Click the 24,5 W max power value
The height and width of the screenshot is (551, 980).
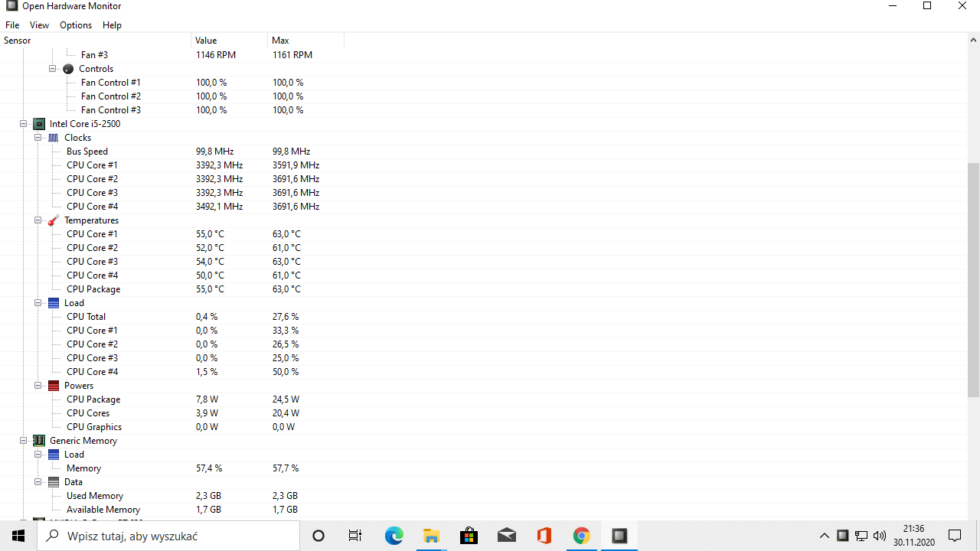click(286, 399)
